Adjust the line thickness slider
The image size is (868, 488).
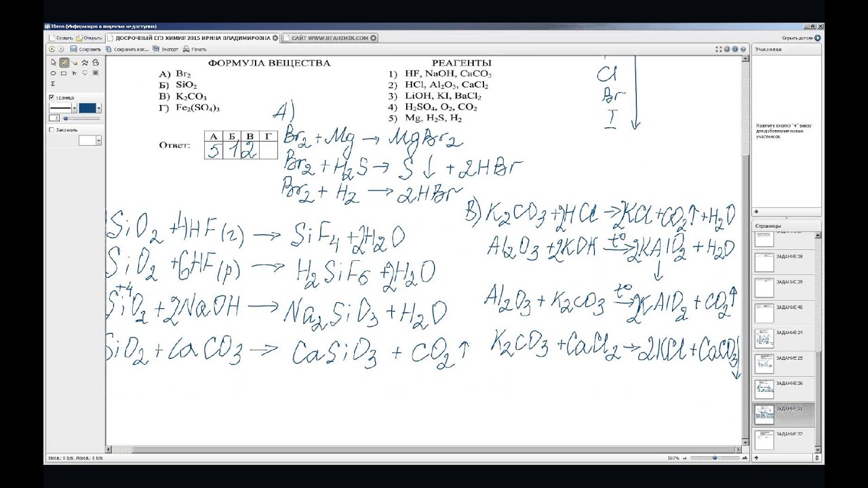click(81, 118)
